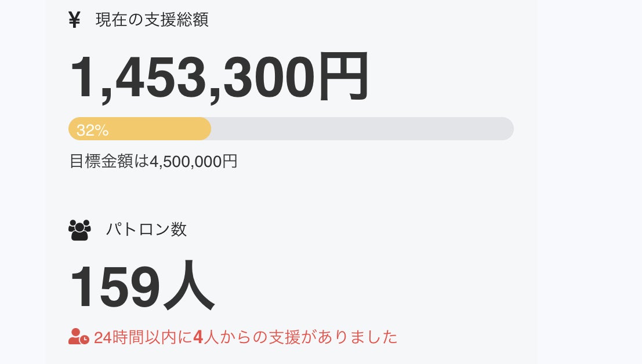
Task: Click the red user-clock icon
Action: [x=78, y=337]
